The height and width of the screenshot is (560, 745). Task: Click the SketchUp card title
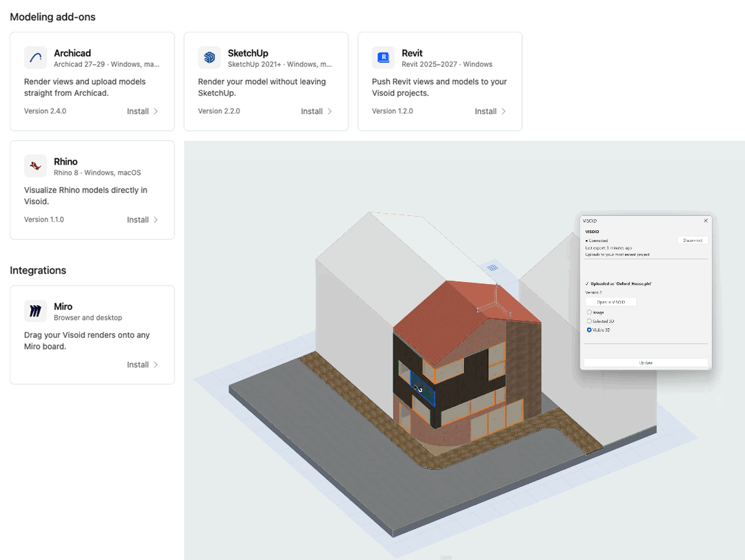coord(248,53)
